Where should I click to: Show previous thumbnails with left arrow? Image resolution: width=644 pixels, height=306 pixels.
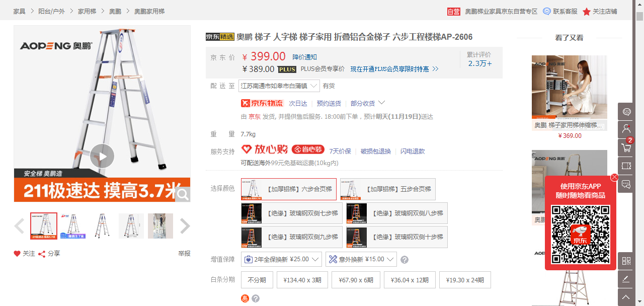(19, 226)
